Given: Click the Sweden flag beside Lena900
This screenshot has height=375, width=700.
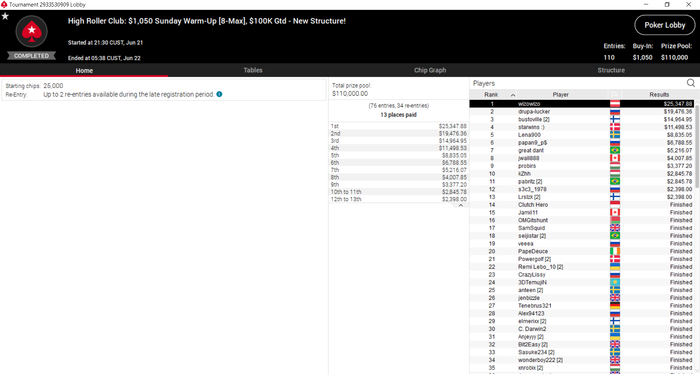Looking at the screenshot, I should pyautogui.click(x=615, y=135).
